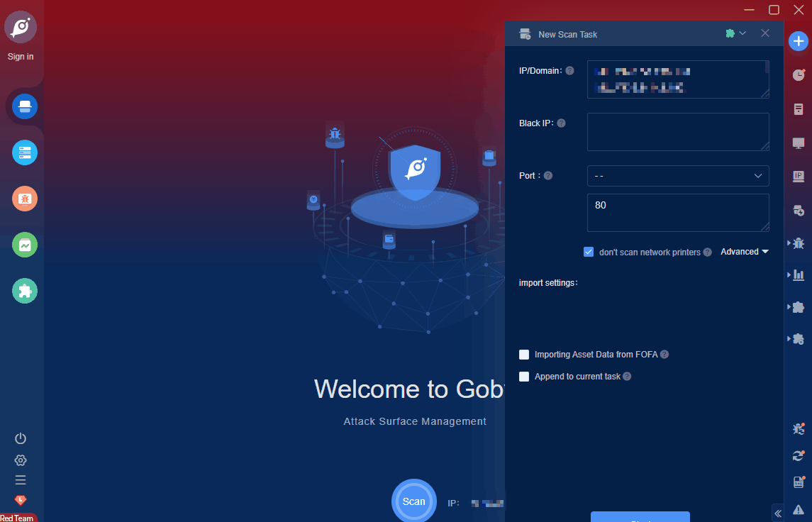Open the task history clock icon

[799, 74]
